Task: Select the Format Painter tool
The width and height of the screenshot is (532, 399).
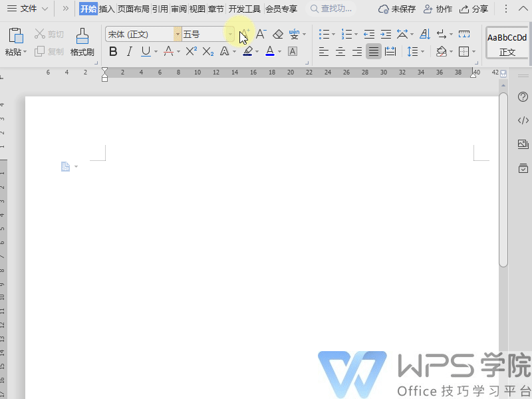Action: click(81, 40)
